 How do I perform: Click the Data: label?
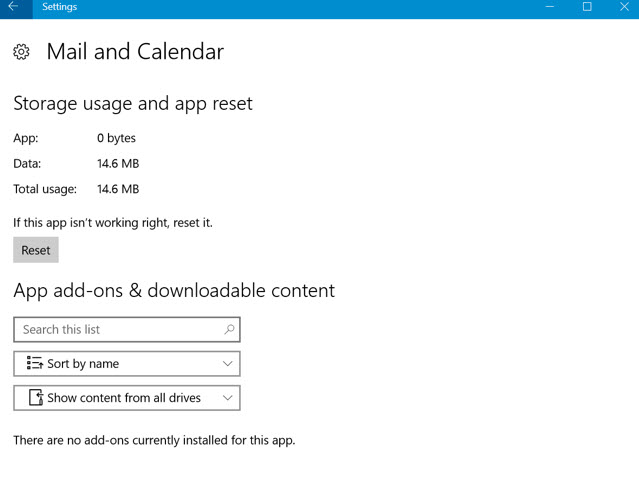point(27,163)
